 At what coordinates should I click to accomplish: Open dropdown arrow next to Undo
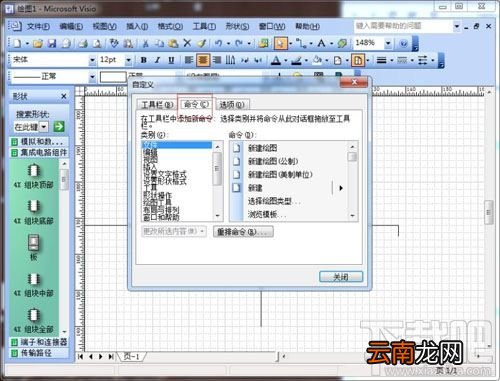228,44
